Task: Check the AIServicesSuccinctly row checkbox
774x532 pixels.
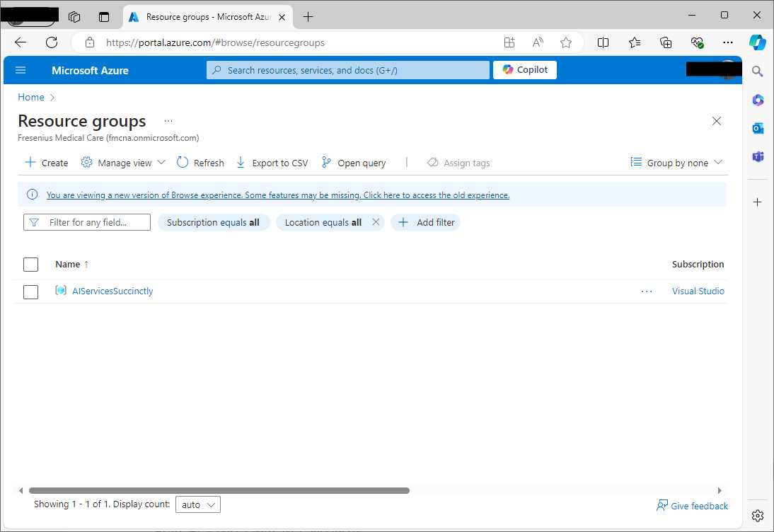Action: point(30,291)
